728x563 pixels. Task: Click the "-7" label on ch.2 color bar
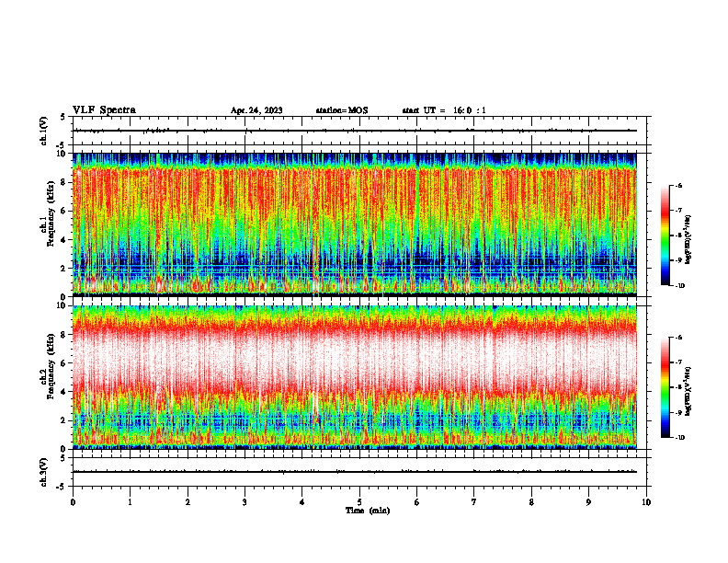click(678, 362)
